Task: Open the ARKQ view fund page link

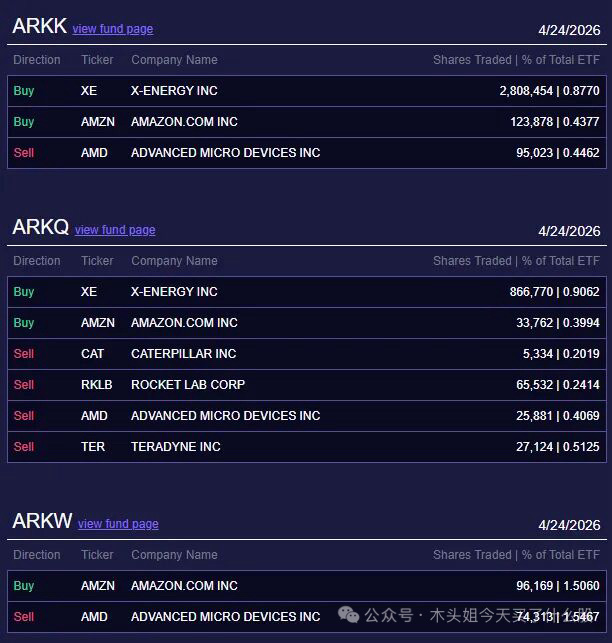Action: [x=115, y=230]
